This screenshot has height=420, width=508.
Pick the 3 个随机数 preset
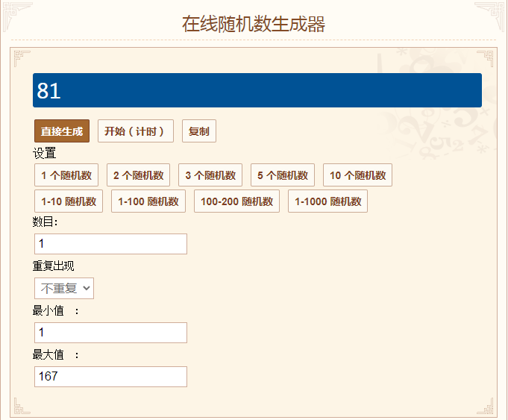[210, 175]
